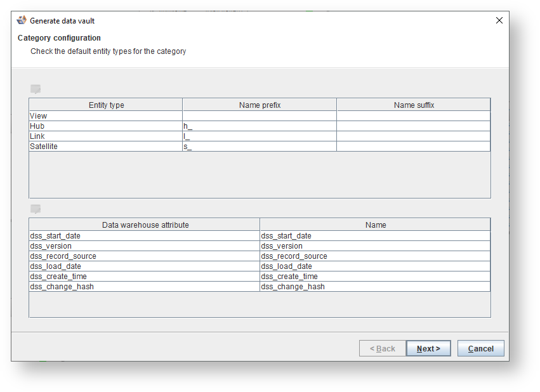Click the Generate data vault title icon
540x392 pixels.
pyautogui.click(x=22, y=20)
